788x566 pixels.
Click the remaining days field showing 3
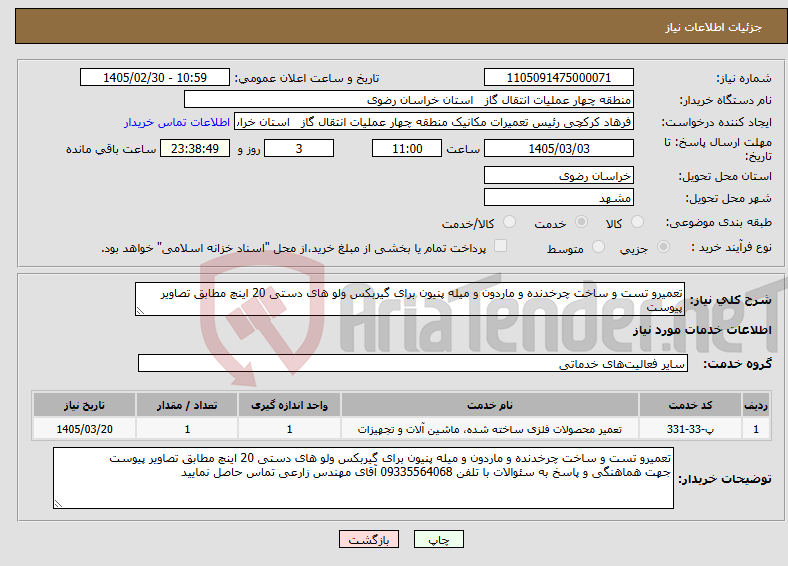299,148
